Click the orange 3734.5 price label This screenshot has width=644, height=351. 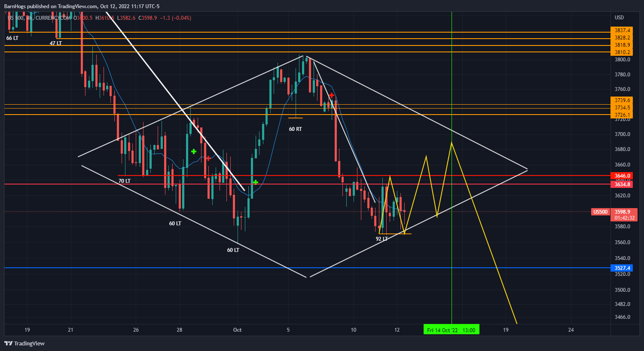point(622,108)
